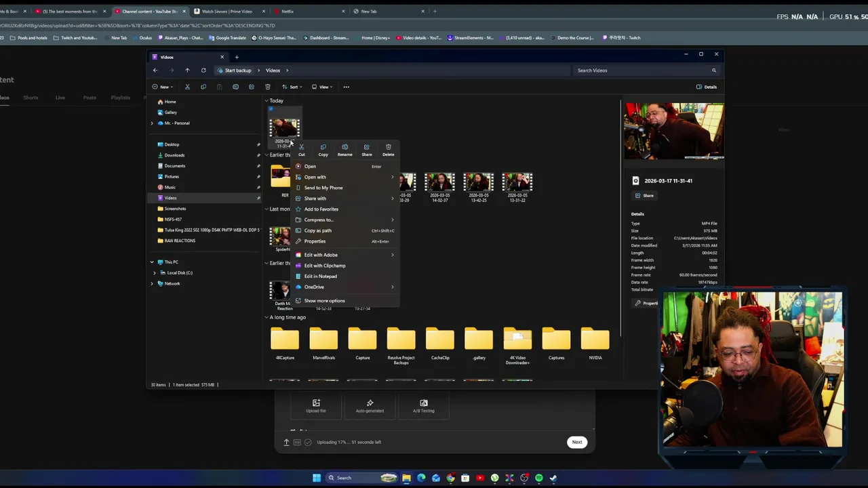Choose Add to Favorites

[345, 209]
